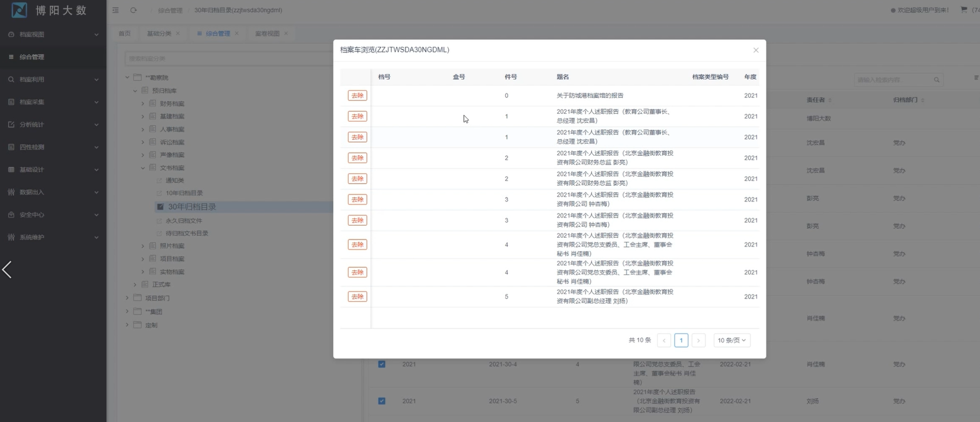The height and width of the screenshot is (422, 980).
Task: Select 待归档文书目录 in the tree
Action: (x=187, y=234)
